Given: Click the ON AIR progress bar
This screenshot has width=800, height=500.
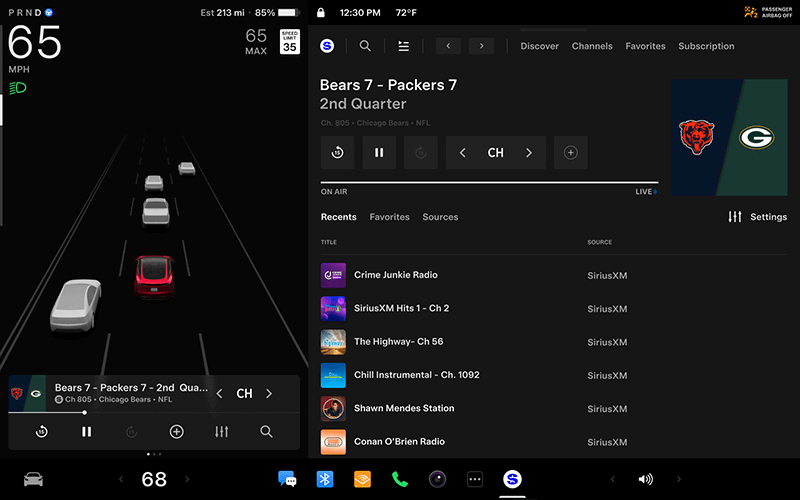Looking at the screenshot, I should point(488,183).
